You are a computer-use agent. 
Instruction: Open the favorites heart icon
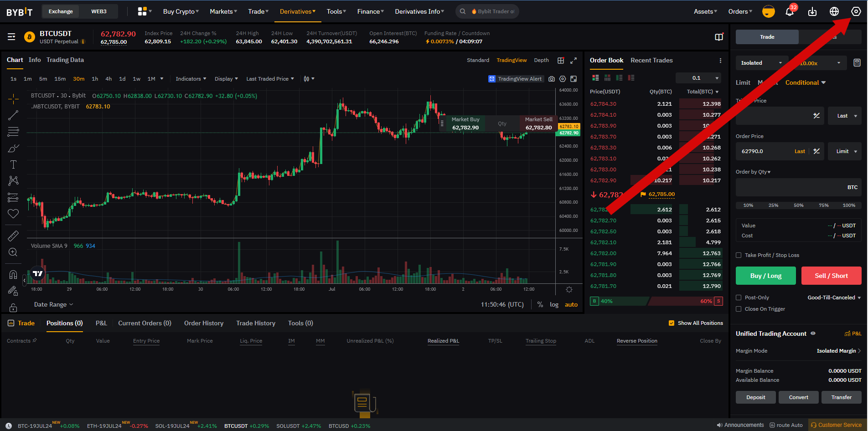(13, 214)
